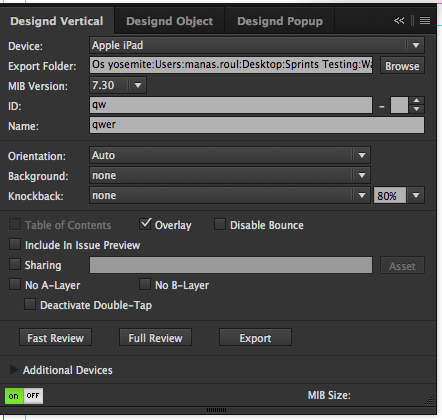
Task: Toggle the Table of Contents checkbox
Action: (15, 224)
